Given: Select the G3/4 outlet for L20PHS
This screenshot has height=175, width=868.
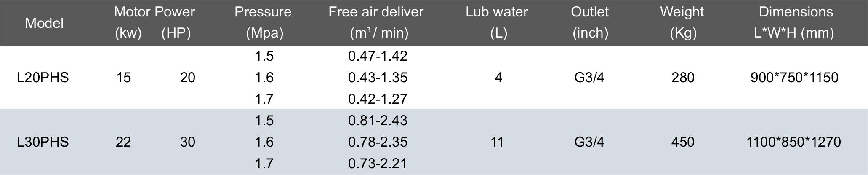Looking at the screenshot, I should (x=589, y=78).
